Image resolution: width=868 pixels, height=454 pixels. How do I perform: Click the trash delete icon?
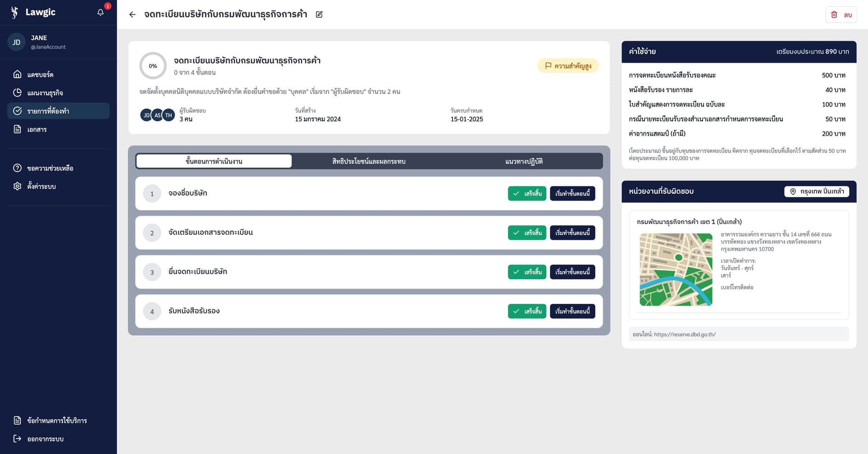point(834,15)
